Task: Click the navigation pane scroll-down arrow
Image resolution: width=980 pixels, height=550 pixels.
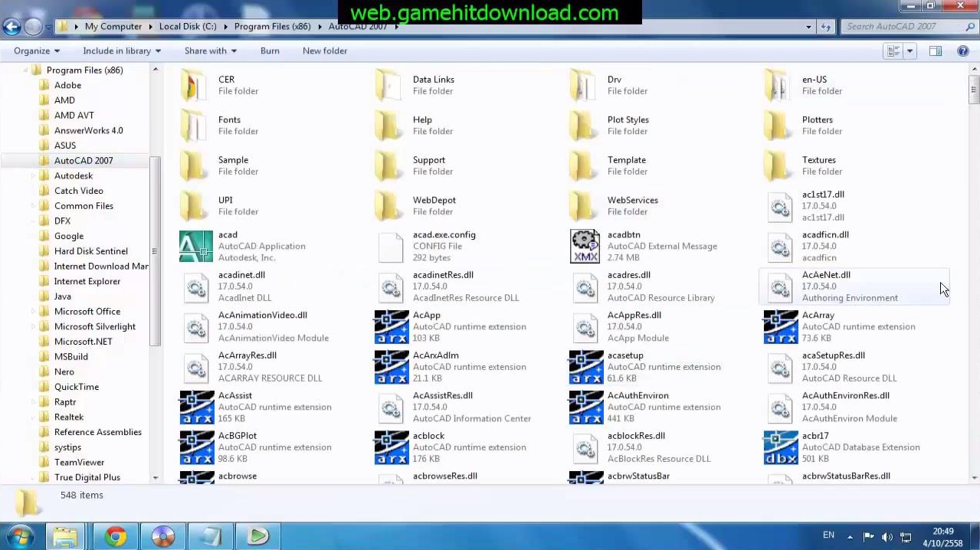Action: [156, 477]
